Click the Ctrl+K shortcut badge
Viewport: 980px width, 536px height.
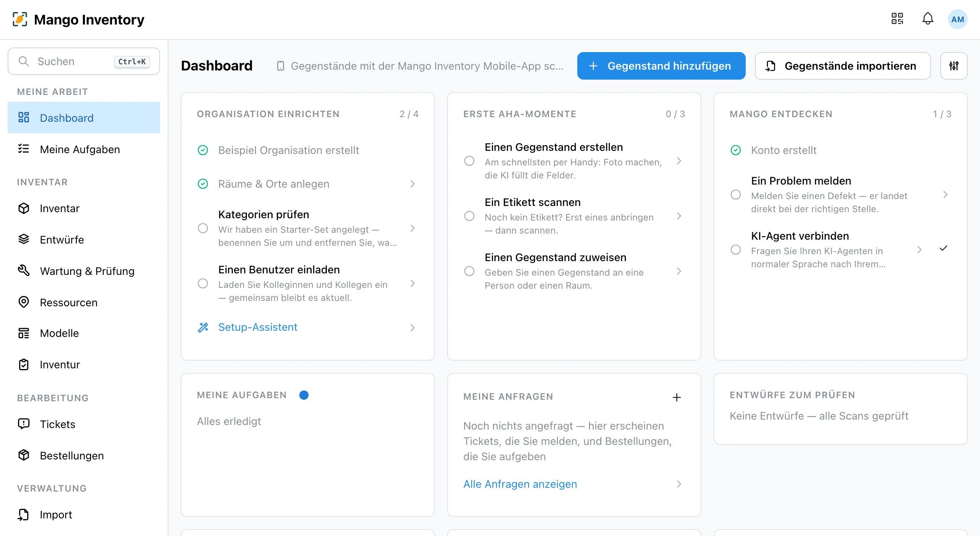(x=132, y=62)
